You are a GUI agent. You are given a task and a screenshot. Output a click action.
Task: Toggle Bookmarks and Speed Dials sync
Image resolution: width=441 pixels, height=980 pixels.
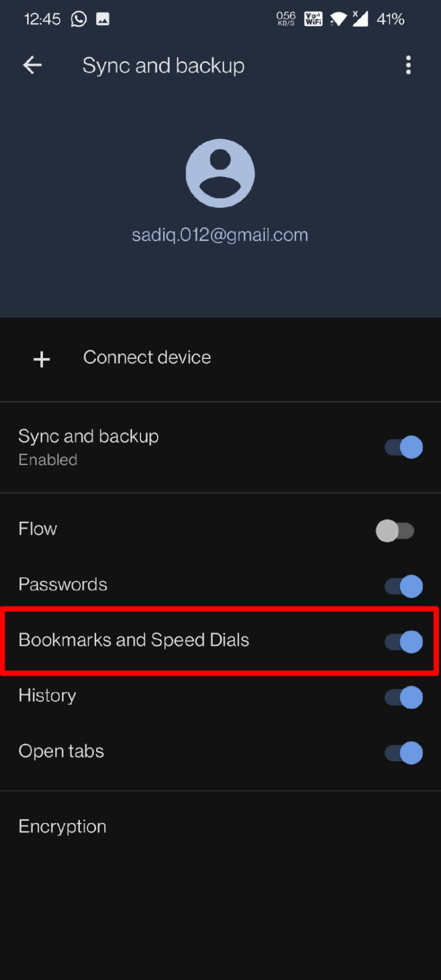[x=403, y=641]
